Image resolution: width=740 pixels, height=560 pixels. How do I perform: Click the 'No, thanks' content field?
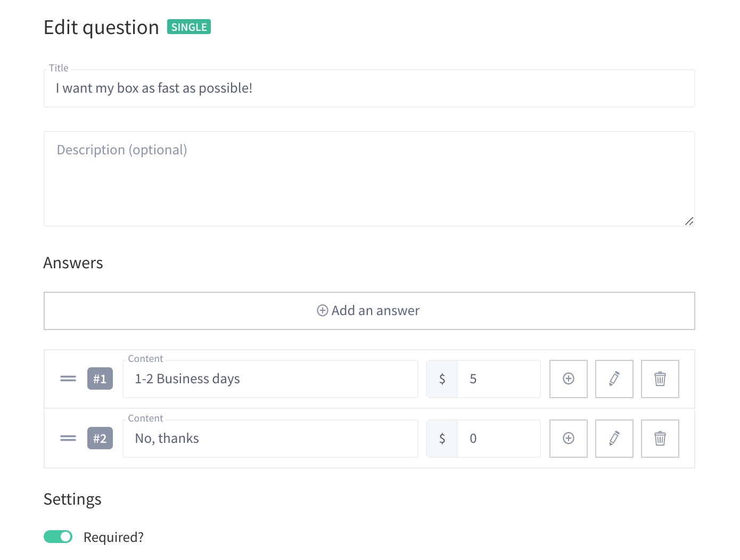(270, 439)
